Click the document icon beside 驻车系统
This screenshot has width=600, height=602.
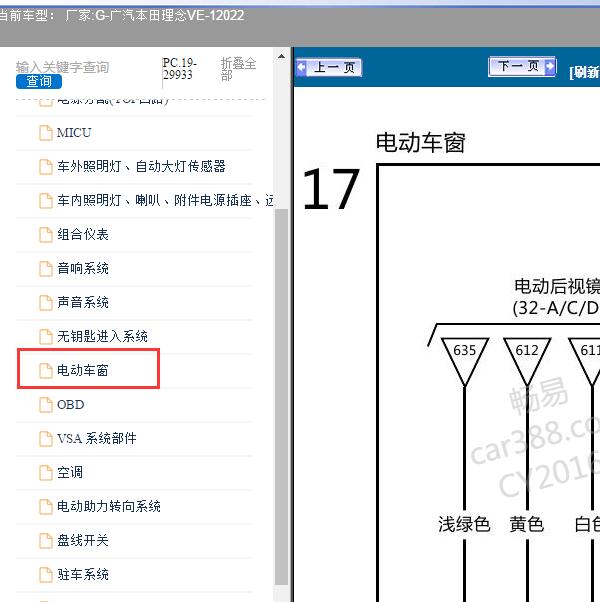point(46,575)
